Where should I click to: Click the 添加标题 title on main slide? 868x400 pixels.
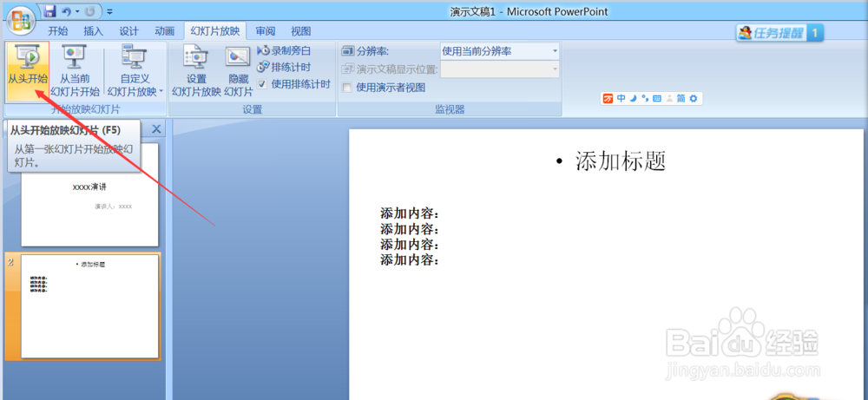tap(620, 161)
